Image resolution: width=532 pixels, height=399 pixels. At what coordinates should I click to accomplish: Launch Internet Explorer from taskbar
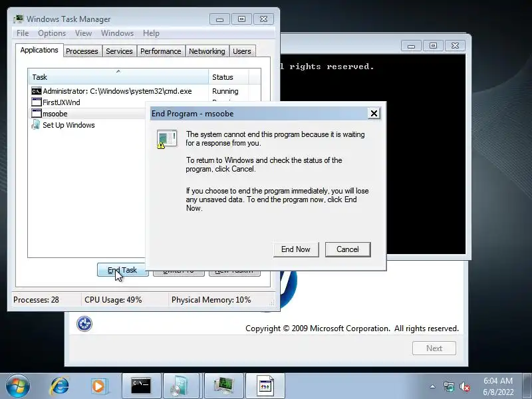60,386
